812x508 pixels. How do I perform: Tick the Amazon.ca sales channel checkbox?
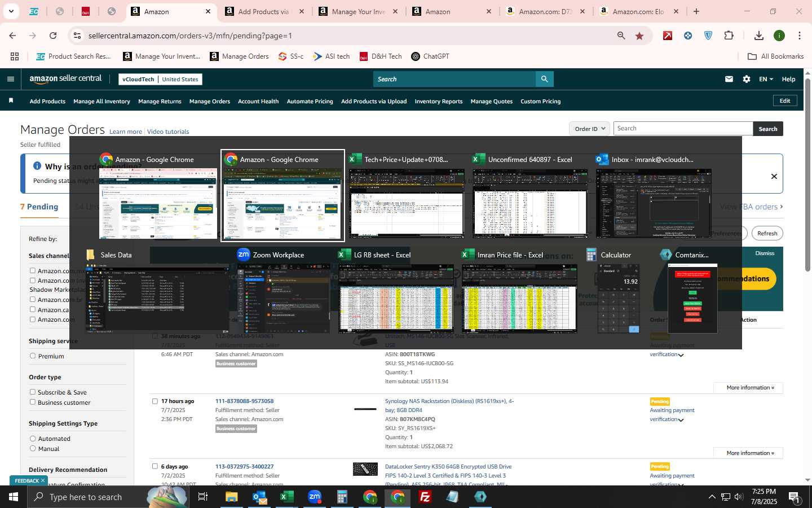[x=33, y=309]
